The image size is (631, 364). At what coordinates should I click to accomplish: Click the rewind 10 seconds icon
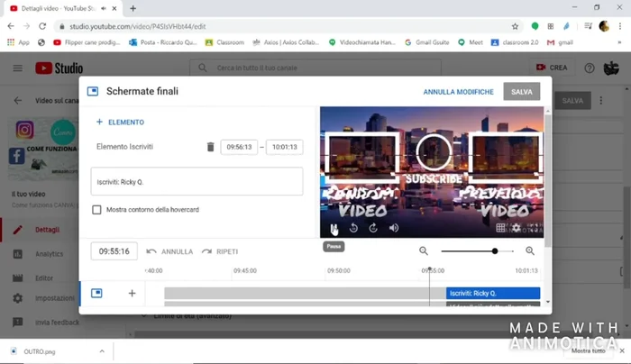pos(353,229)
